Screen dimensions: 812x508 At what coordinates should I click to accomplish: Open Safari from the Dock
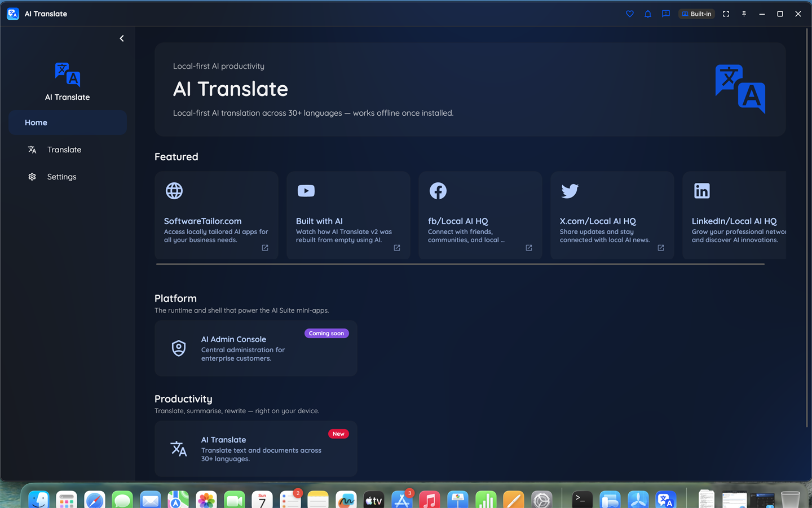point(95,500)
